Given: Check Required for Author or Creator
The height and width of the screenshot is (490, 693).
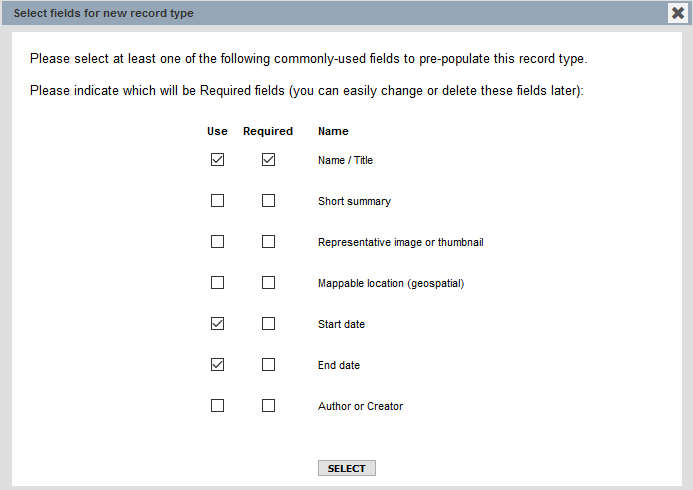Looking at the screenshot, I should 268,406.
